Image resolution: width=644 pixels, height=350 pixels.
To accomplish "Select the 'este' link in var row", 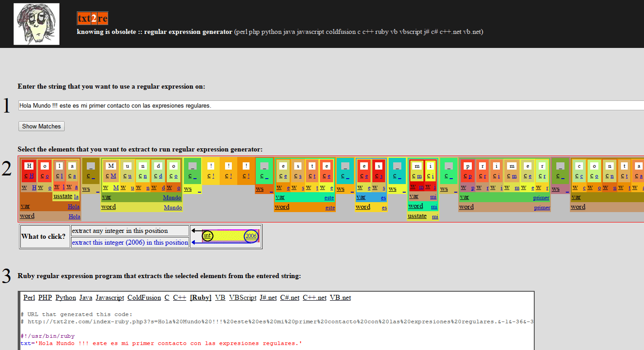I will click(329, 198).
